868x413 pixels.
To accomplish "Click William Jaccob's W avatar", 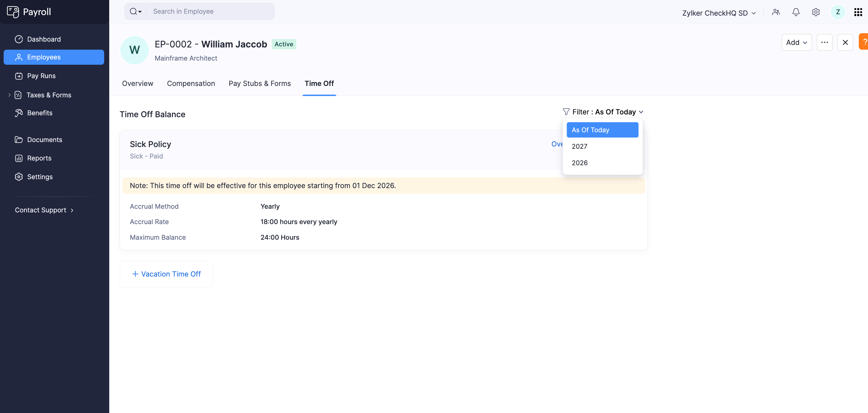I will point(134,50).
